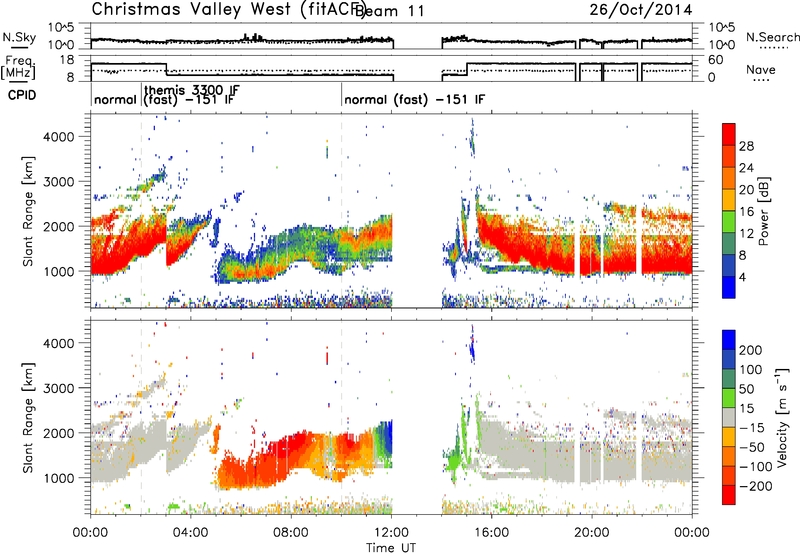Viewport: 800px width, 554px height.
Task: Click the N.Sky legend label
Action: (19, 37)
